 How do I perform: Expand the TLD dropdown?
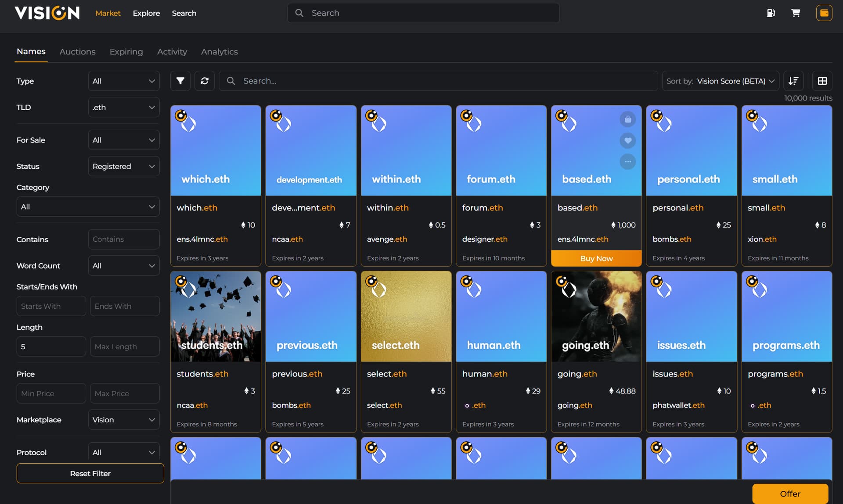(124, 107)
